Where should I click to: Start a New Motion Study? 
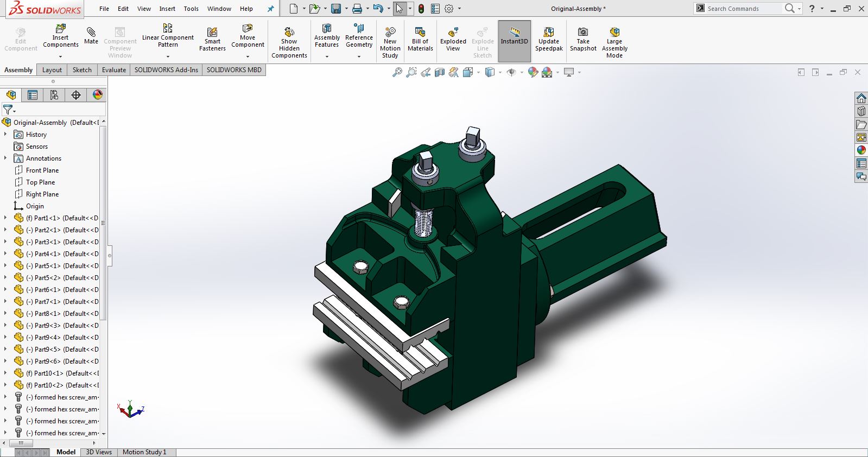coord(390,43)
